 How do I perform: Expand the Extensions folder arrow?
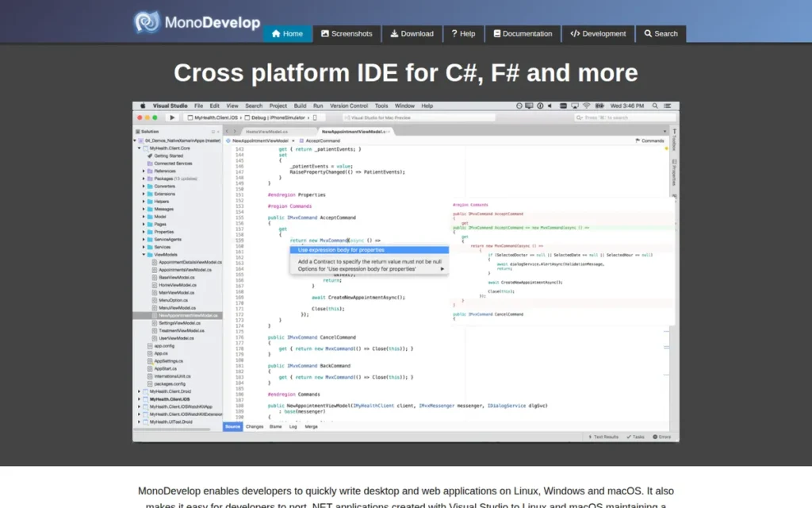144,194
